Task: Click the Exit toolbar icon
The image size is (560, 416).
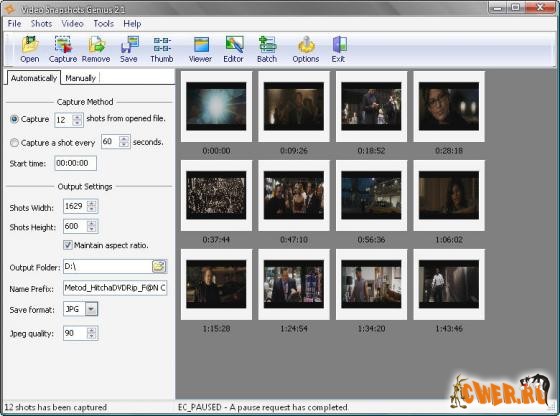Action: pyautogui.click(x=338, y=49)
